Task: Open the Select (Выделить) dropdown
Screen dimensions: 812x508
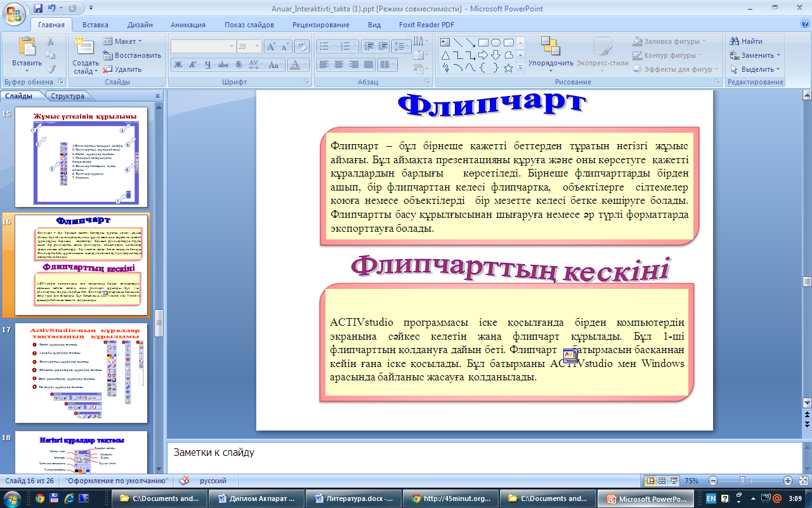Action: click(756, 69)
